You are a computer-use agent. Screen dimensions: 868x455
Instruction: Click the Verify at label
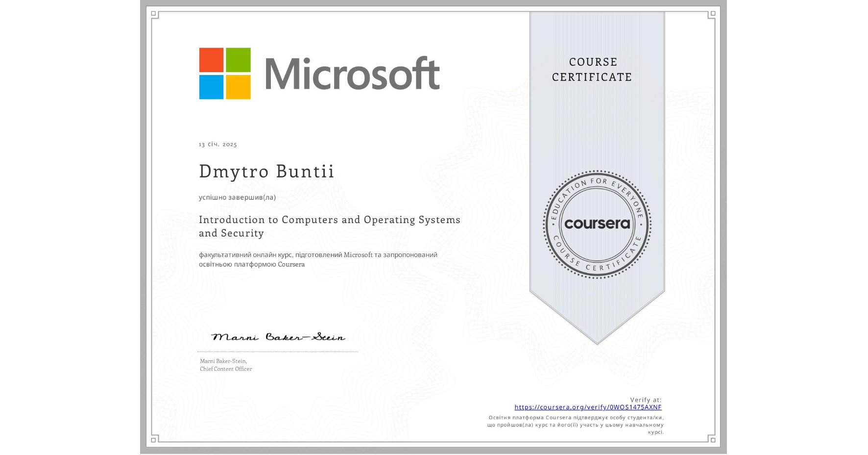[x=645, y=399]
